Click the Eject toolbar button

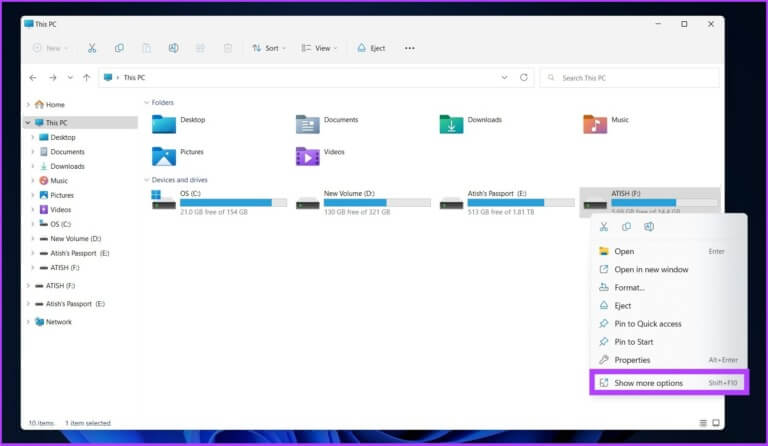[x=372, y=48]
